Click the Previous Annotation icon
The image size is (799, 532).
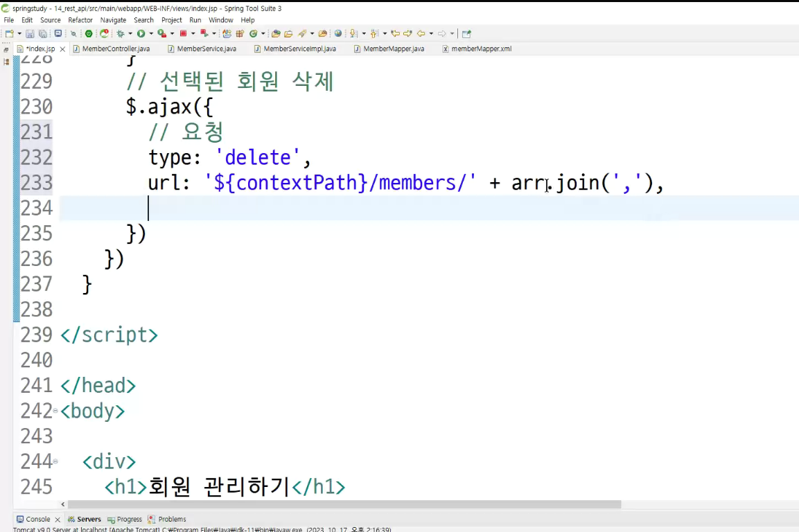374,34
